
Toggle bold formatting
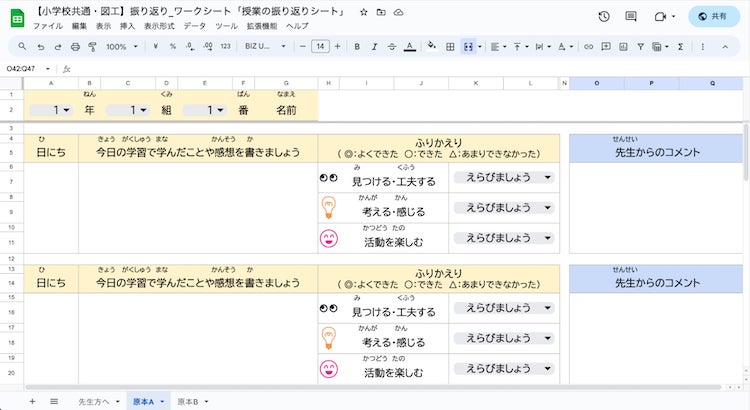pyautogui.click(x=356, y=47)
